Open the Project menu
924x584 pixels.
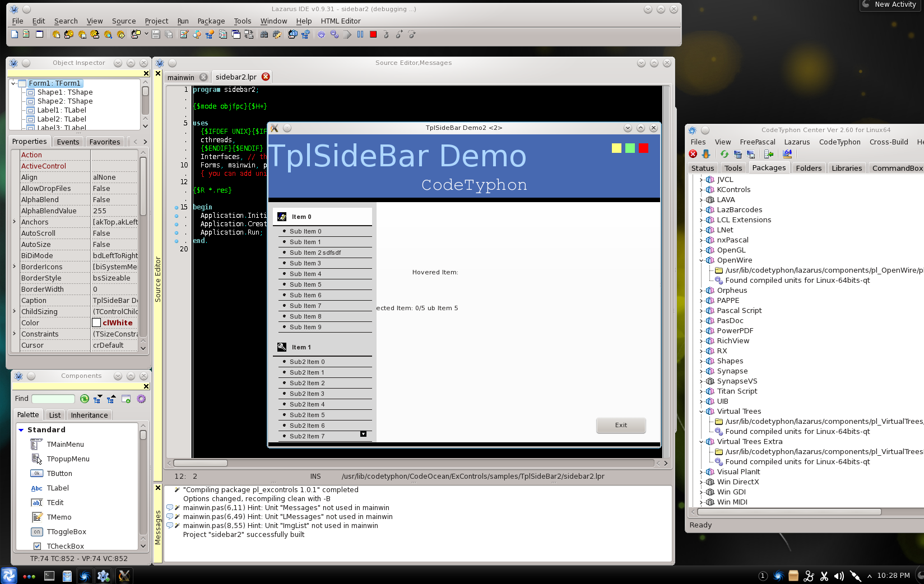coord(156,21)
